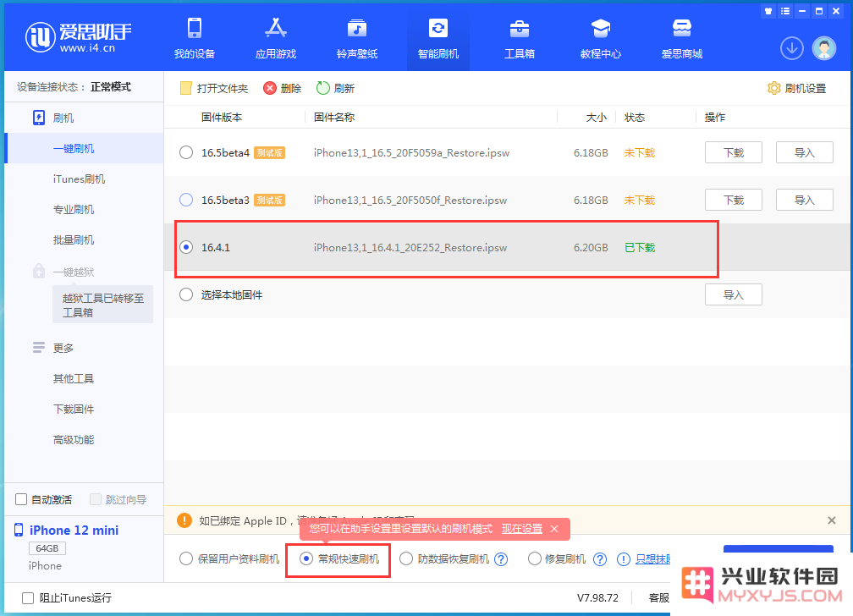Choose 保留用户资料刷机 mode
This screenshot has height=616, width=853.
[x=186, y=558]
